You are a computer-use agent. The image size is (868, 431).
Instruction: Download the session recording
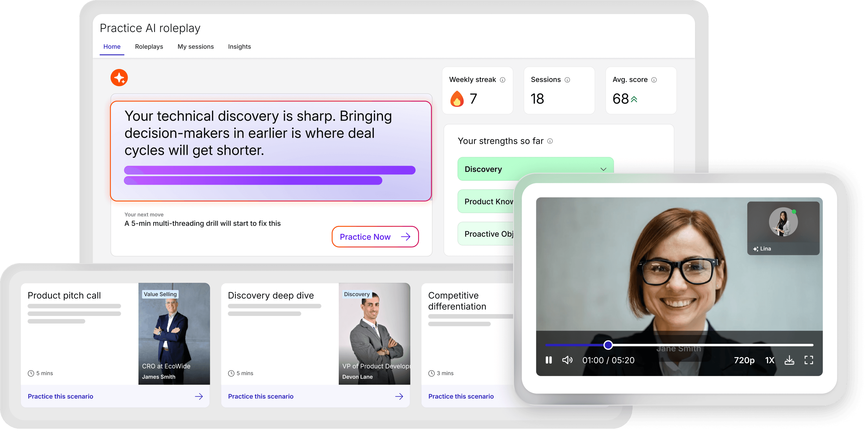(x=789, y=360)
